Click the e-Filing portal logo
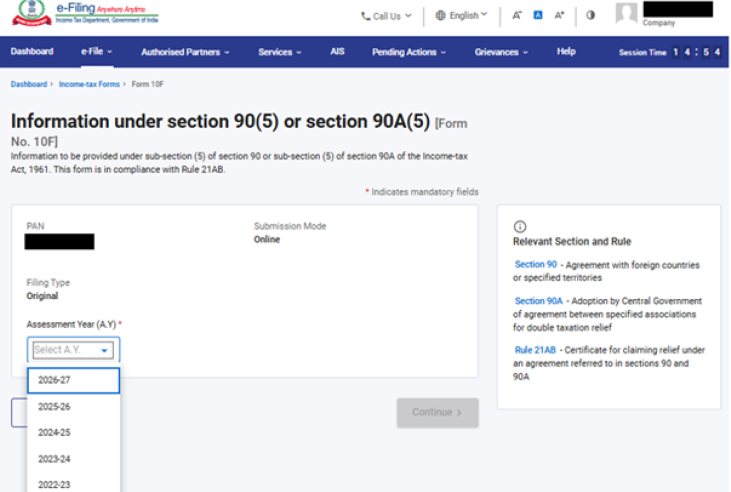This screenshot has width=731, height=492. coord(85,16)
